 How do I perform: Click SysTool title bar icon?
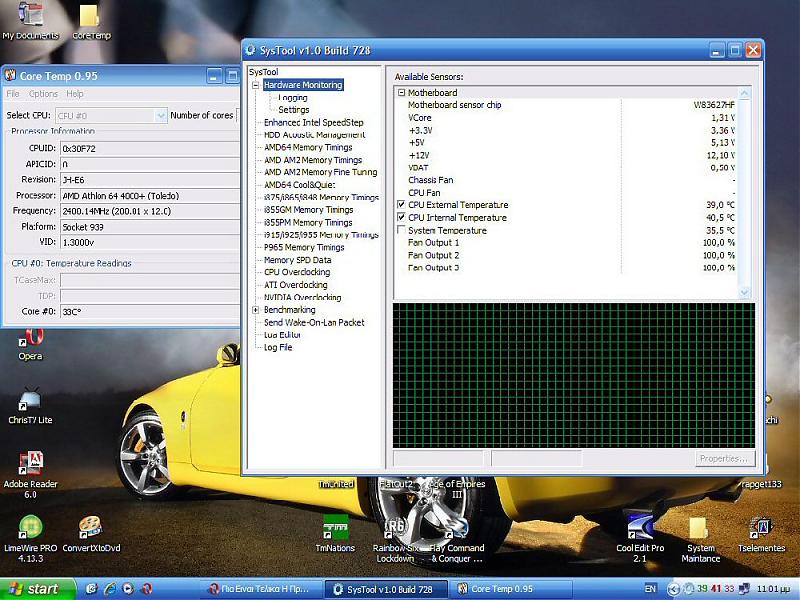(x=251, y=50)
